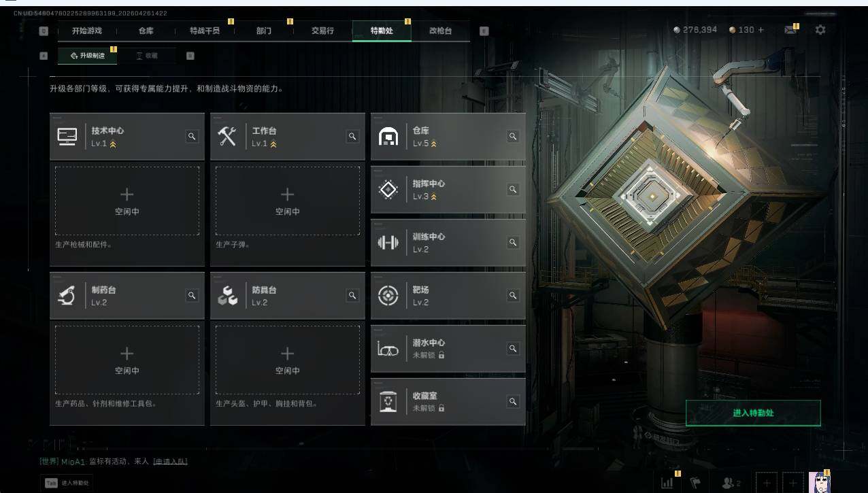This screenshot has width=868, height=493.
Task: Add currency with the plus beside 130
Action: click(761, 30)
